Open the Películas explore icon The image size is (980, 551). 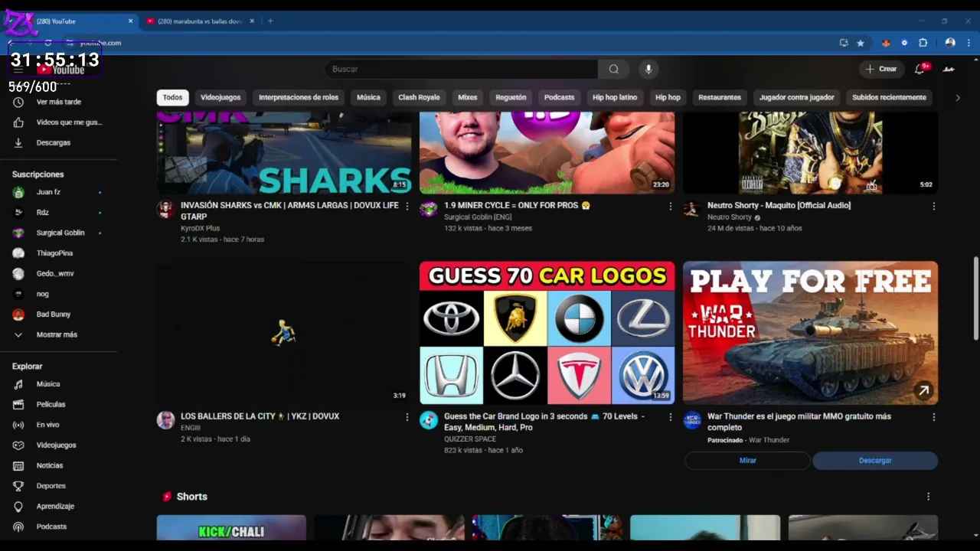pos(18,404)
